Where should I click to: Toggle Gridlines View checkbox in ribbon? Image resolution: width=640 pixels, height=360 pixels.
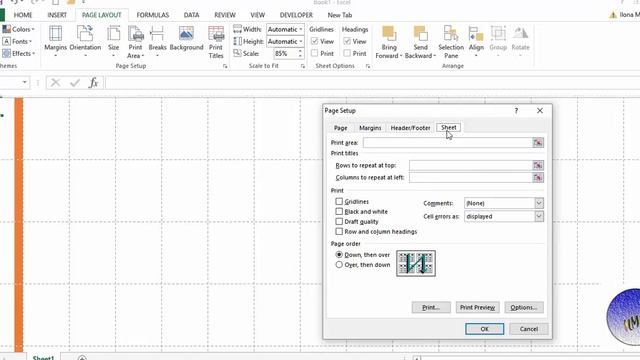tap(314, 41)
